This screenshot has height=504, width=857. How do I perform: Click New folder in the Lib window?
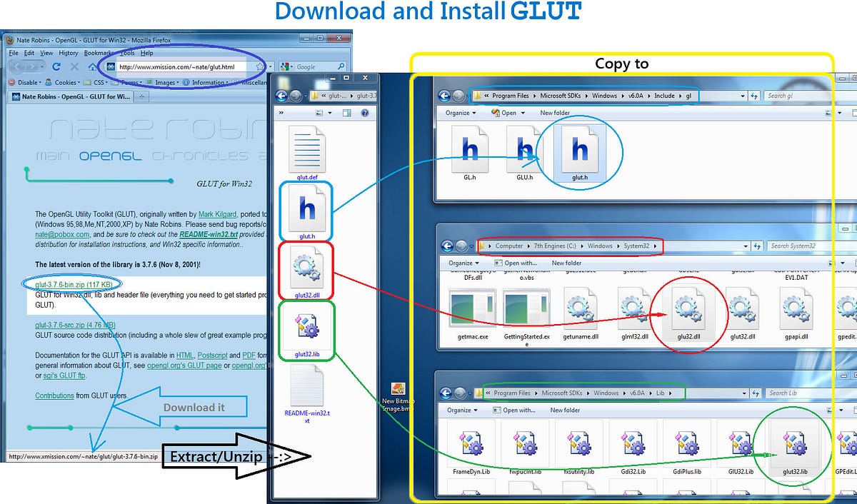[565, 410]
